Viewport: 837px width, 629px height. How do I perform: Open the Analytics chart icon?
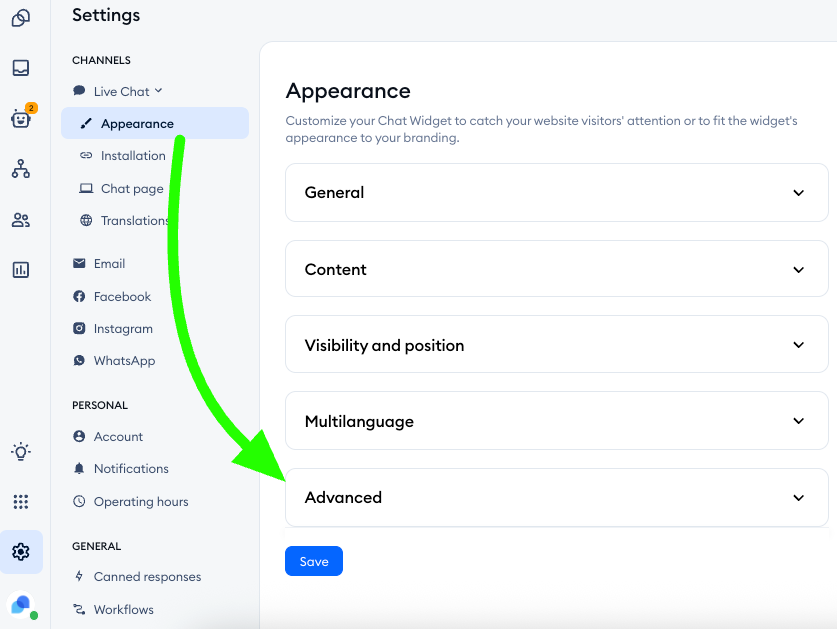[21, 270]
